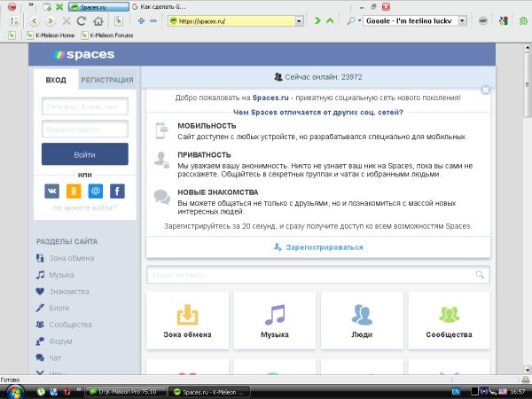This screenshot has height=399, width=532.
Task: Log in with the VK icon
Action: coord(52,191)
